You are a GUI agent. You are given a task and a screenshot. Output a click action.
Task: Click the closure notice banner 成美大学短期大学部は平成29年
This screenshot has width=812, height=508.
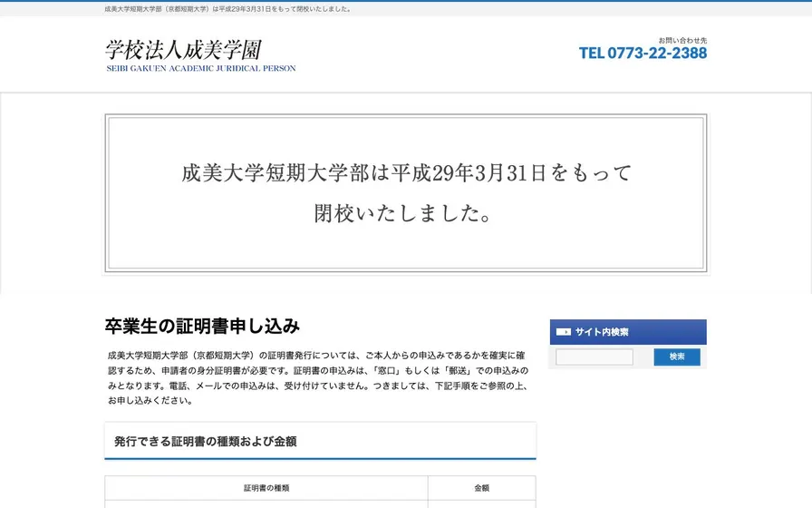(x=406, y=193)
